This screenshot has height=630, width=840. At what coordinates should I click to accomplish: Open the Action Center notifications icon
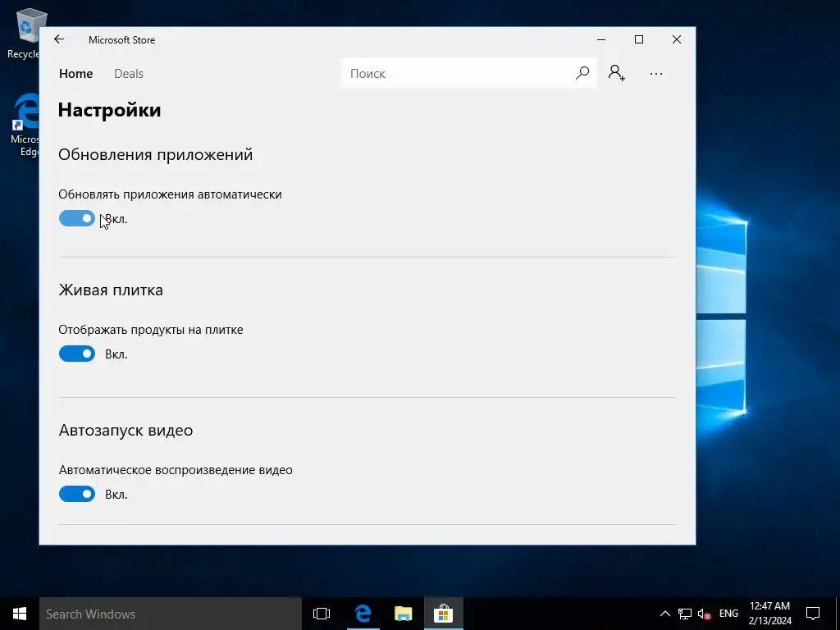[813, 614]
